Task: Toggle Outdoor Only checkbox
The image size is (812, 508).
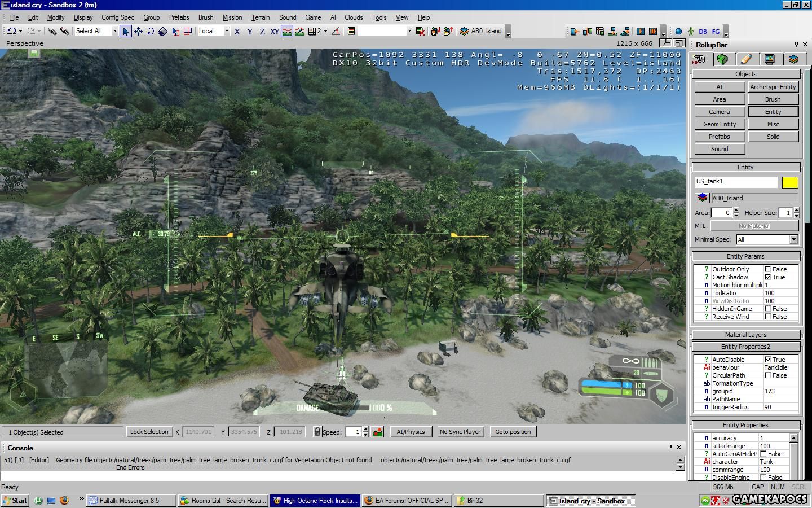Action: (x=767, y=269)
